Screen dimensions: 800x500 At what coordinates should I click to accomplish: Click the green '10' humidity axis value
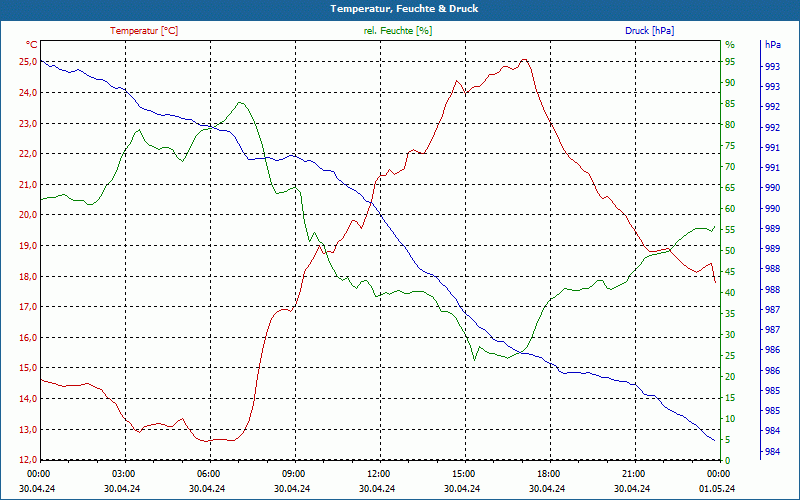730,418
